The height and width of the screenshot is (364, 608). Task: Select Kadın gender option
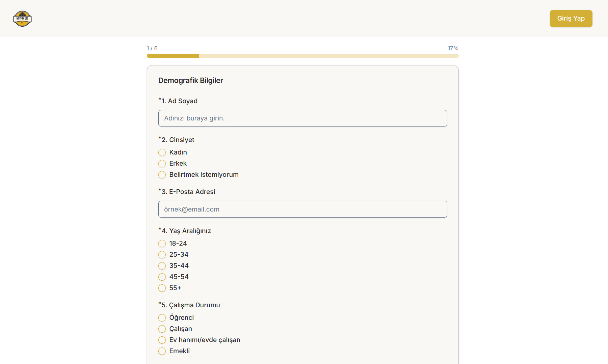(162, 152)
